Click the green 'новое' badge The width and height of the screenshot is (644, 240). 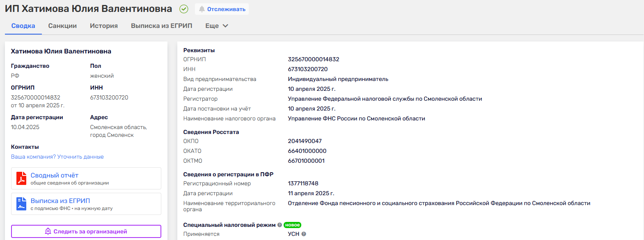click(x=292, y=225)
